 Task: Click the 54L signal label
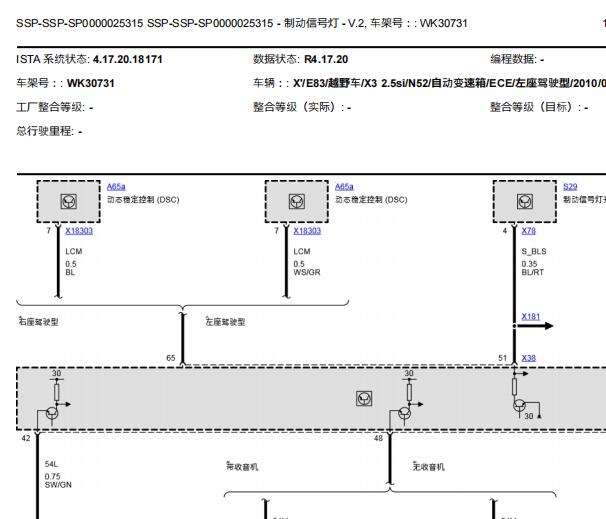[51, 464]
